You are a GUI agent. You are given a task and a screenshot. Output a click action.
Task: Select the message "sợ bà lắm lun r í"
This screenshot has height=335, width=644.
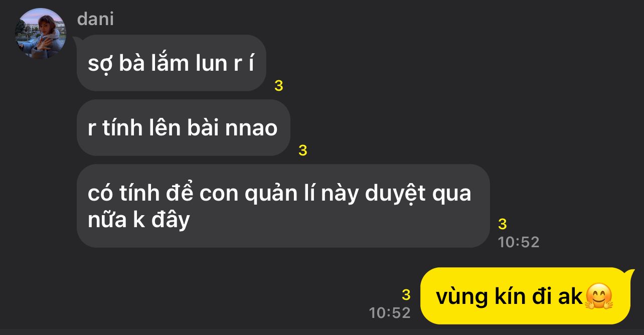point(171,63)
